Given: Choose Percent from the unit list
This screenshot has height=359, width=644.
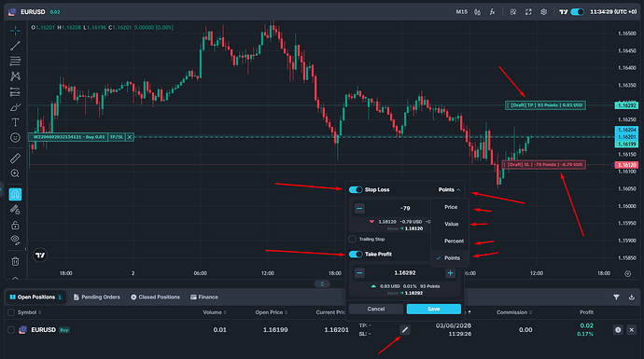Looking at the screenshot, I should pyautogui.click(x=451, y=242).
